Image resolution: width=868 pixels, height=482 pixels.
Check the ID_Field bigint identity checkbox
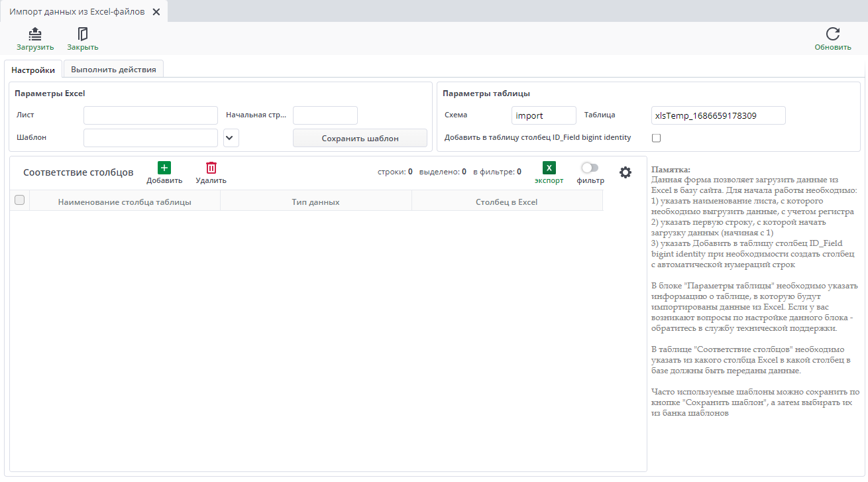click(x=657, y=138)
